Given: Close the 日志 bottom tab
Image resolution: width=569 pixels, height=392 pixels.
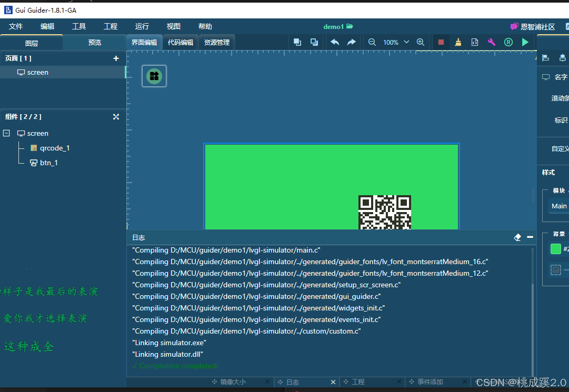Looking at the screenshot, I should [x=333, y=382].
